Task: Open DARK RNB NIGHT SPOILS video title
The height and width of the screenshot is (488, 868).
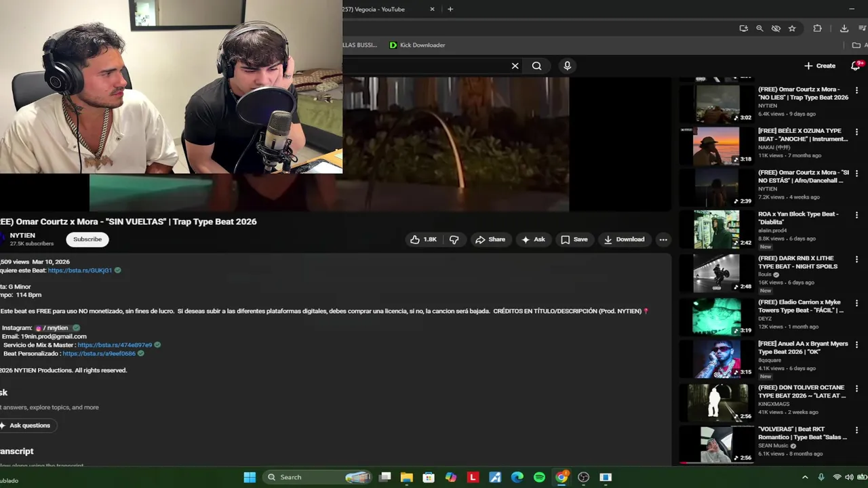Action: [800, 262]
